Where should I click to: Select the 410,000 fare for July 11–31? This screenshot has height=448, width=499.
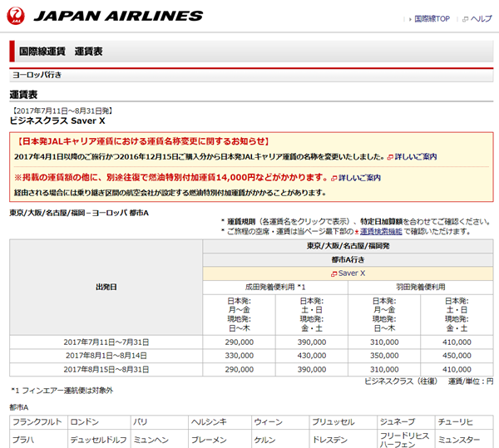coord(457,342)
